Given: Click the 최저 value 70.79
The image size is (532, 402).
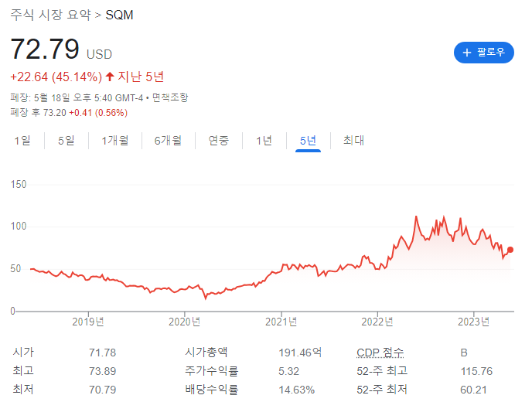Looking at the screenshot, I should pyautogui.click(x=103, y=390).
